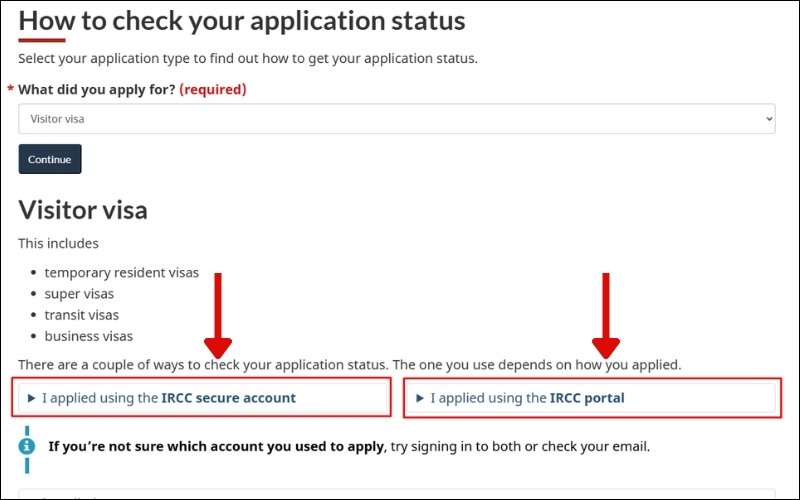Click the bold "If you're not sure which account" text

coord(216,446)
